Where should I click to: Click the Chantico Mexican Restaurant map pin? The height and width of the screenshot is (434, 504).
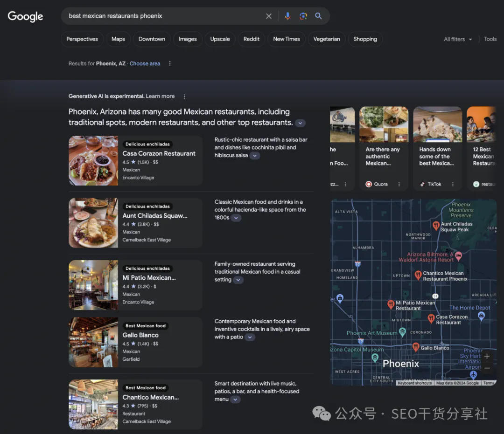pyautogui.click(x=418, y=275)
